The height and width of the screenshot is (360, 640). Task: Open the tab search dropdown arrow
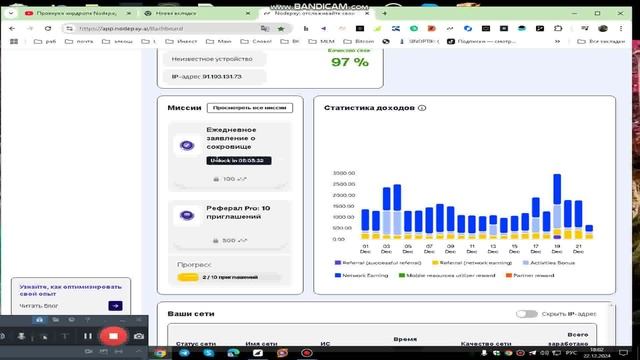tap(11, 13)
